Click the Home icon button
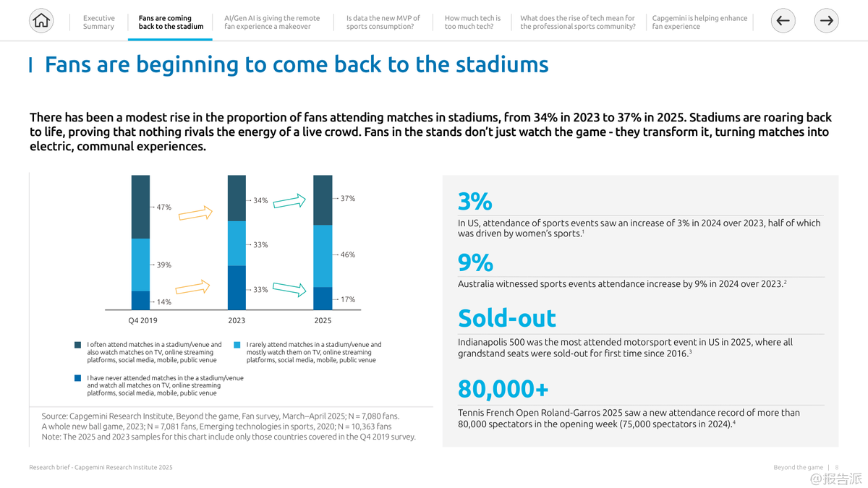868x488 pixels. [42, 21]
